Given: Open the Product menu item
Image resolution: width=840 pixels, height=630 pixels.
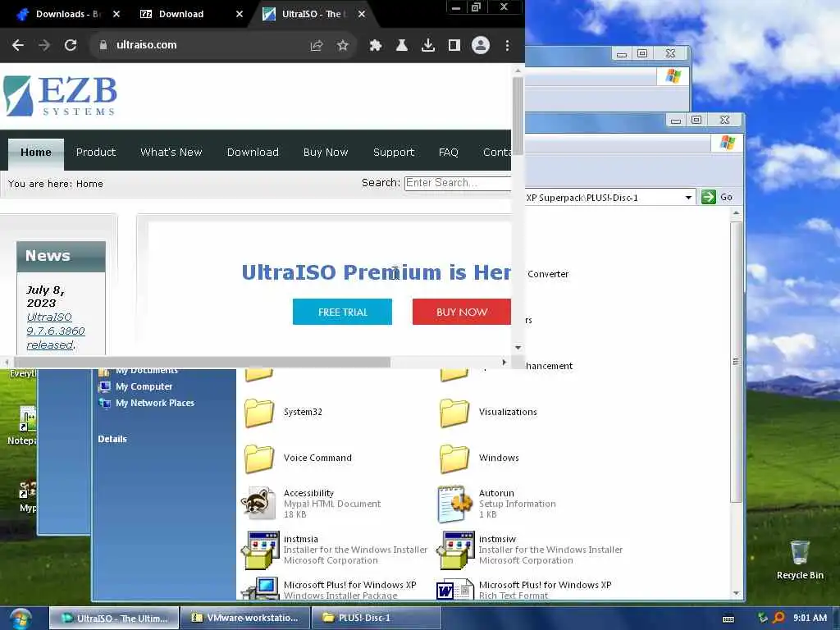Looking at the screenshot, I should pyautogui.click(x=96, y=153).
